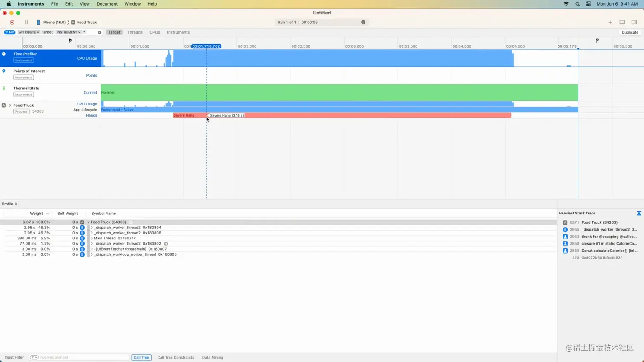Toggle the right inspector sidebar icon
644x362 pixels.
click(634, 22)
